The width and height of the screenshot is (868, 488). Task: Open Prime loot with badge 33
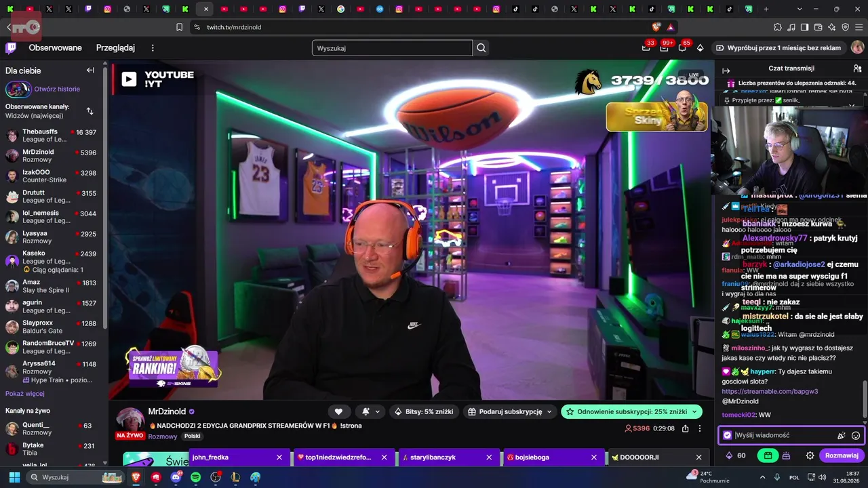pyautogui.click(x=646, y=48)
